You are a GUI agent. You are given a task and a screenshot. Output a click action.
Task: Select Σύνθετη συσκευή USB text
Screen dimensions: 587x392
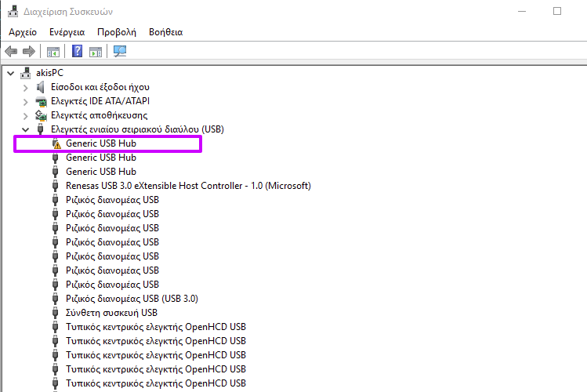(111, 313)
